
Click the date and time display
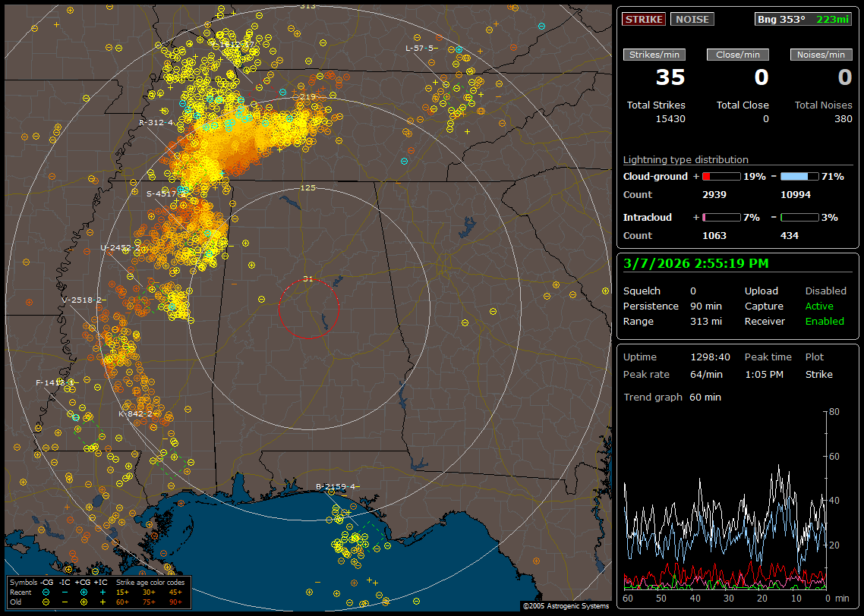695,264
